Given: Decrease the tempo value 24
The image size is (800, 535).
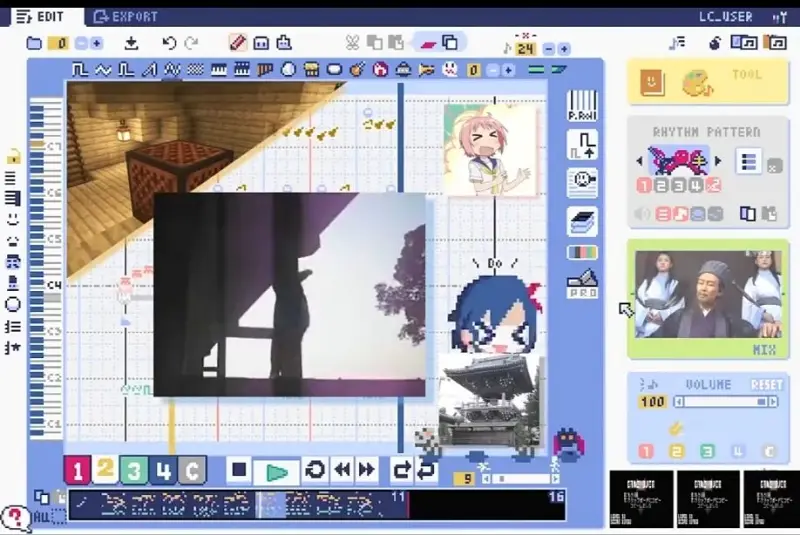Looking at the screenshot, I should (x=549, y=49).
